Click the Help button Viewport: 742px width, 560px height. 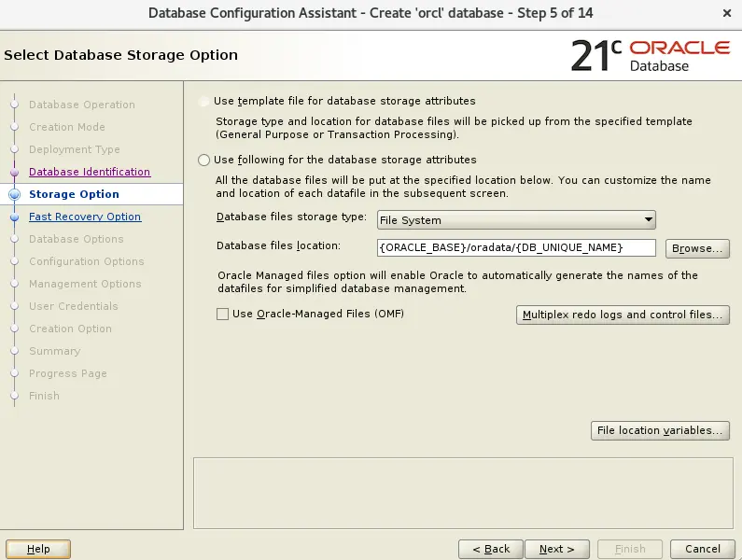tap(38, 549)
